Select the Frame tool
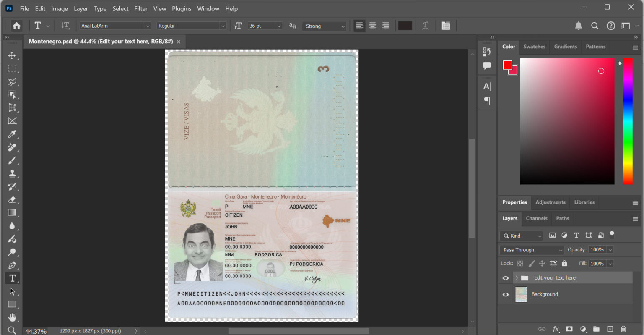This screenshot has width=644, height=335. [x=12, y=121]
